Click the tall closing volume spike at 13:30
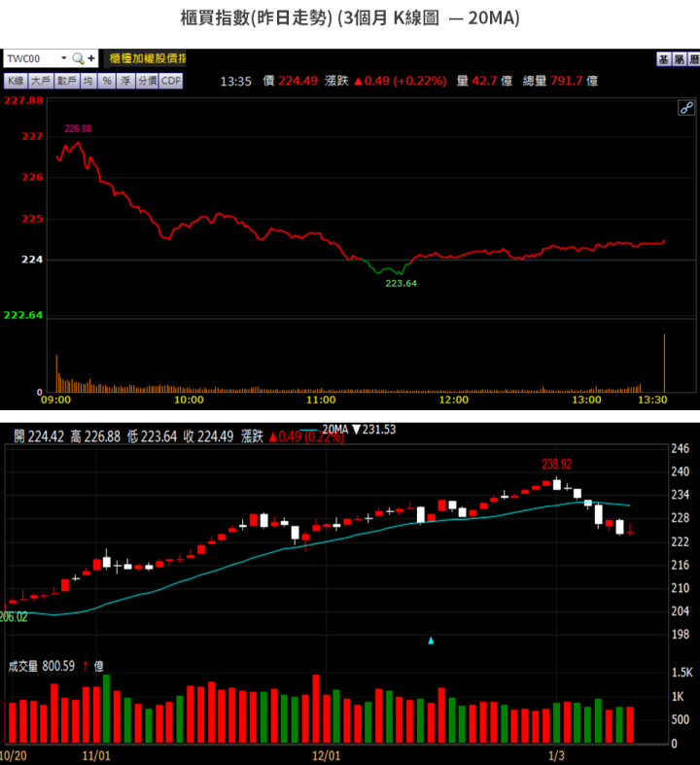 664,363
